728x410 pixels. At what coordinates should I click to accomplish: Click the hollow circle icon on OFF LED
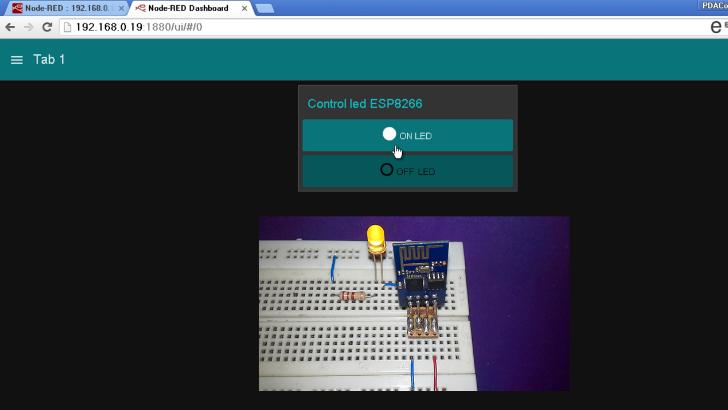pyautogui.click(x=387, y=170)
